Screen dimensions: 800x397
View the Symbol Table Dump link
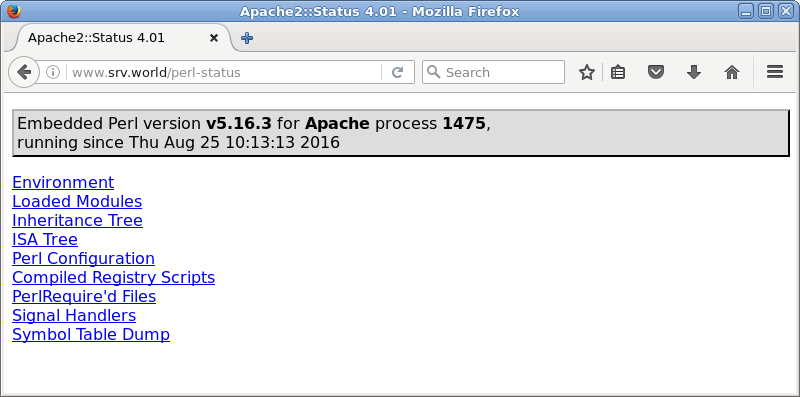91,334
